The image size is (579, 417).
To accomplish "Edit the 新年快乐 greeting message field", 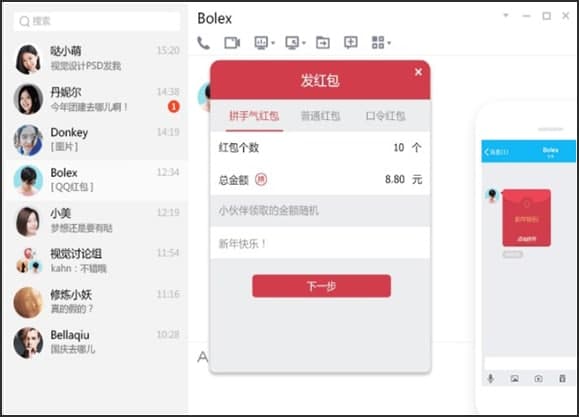I will point(320,243).
